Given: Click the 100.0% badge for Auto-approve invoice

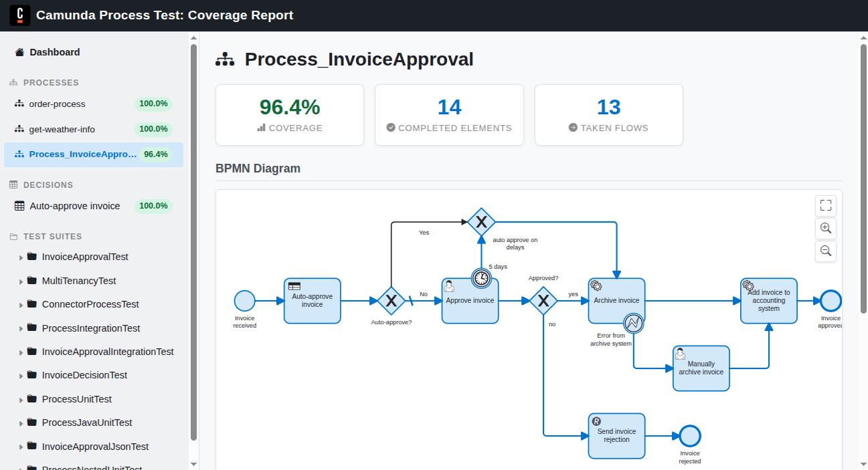Looking at the screenshot, I should (153, 206).
